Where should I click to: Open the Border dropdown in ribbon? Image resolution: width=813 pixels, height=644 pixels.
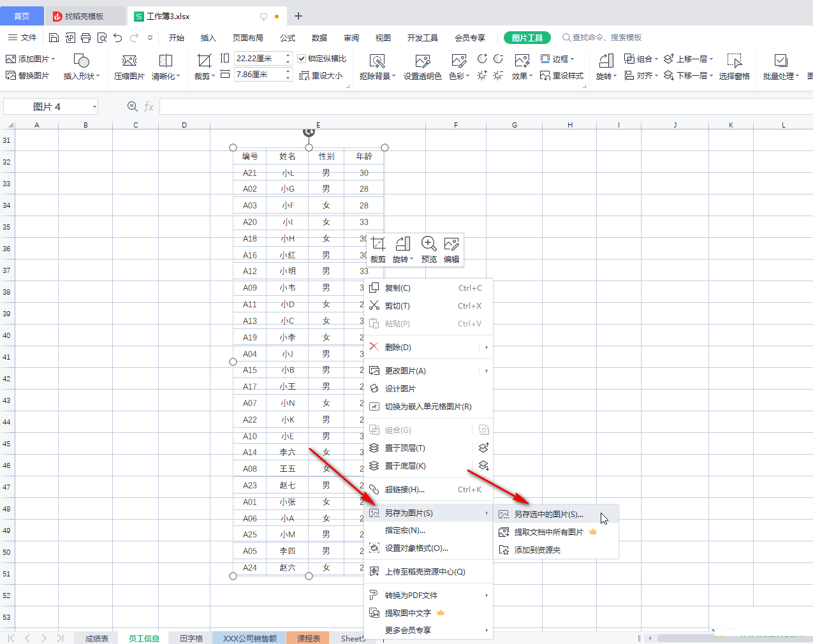[557, 59]
